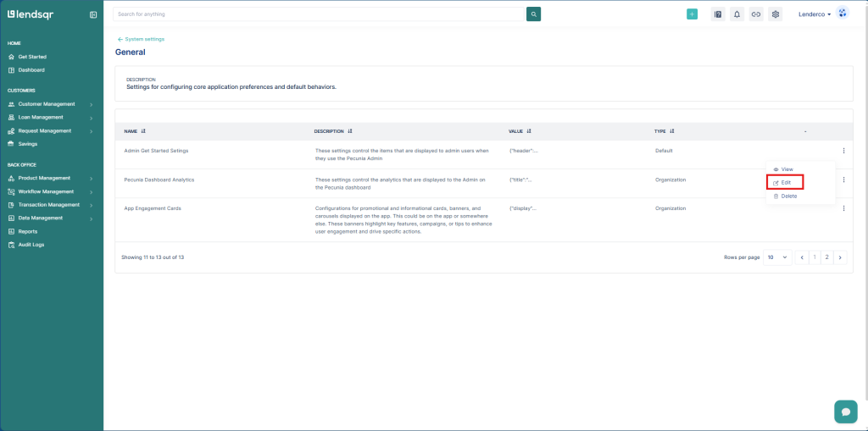868x431 pixels.
Task: Click the search magnifier button
Action: 533,14
